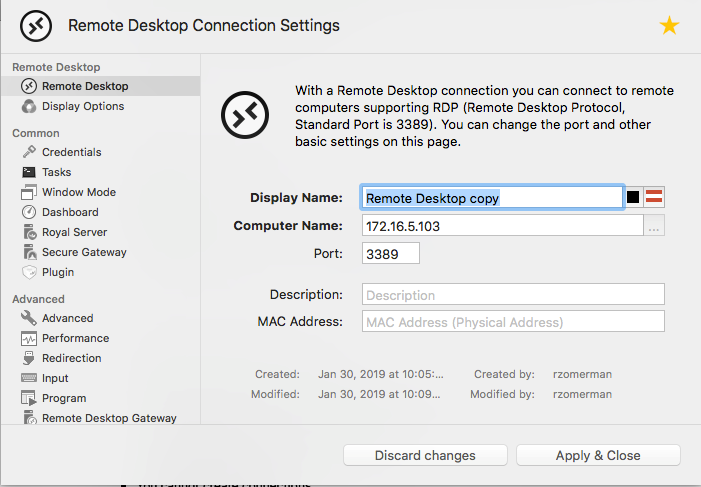Image resolution: width=701 pixels, height=487 pixels.
Task: Select the Performance page
Action: [x=101, y=338]
